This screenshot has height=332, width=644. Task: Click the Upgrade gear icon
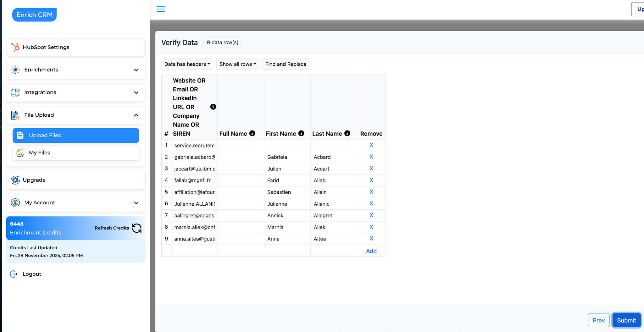point(15,180)
